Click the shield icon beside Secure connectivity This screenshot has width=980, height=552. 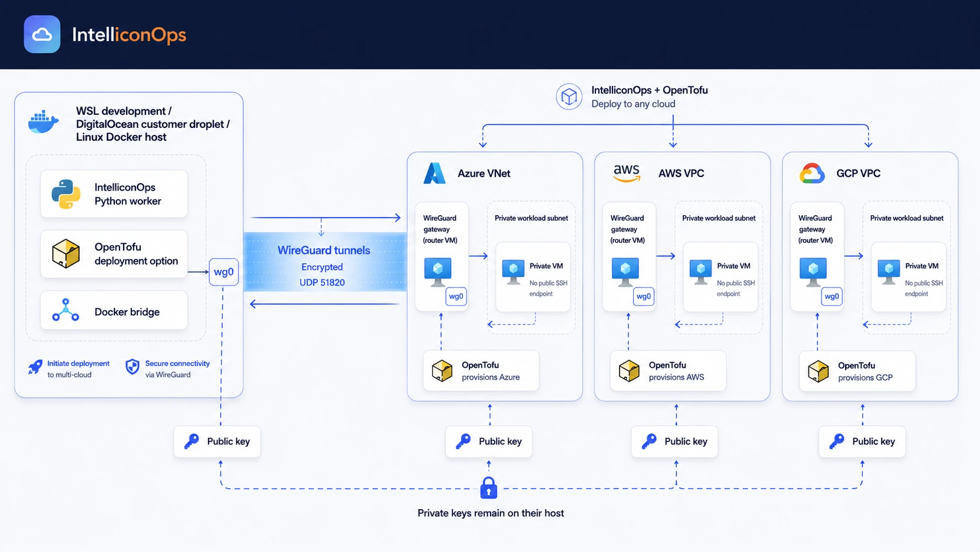pos(132,367)
